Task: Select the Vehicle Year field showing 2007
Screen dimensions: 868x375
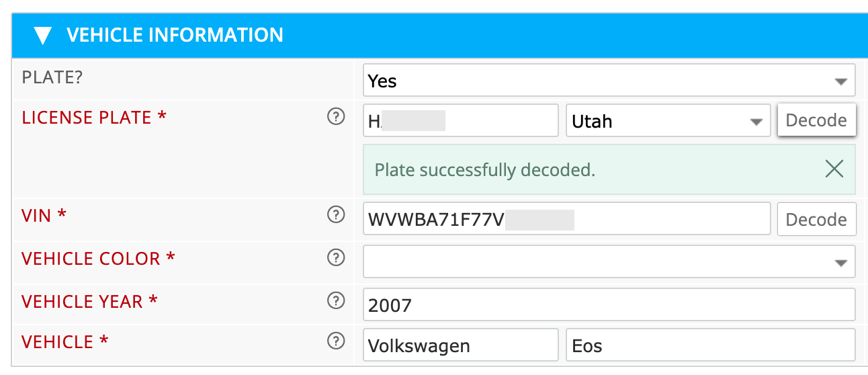Action: point(609,305)
